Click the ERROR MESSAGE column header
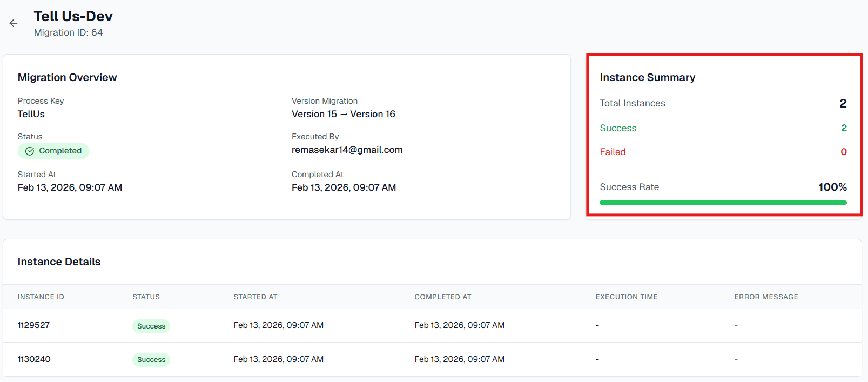The height and width of the screenshot is (382, 868). [x=766, y=297]
